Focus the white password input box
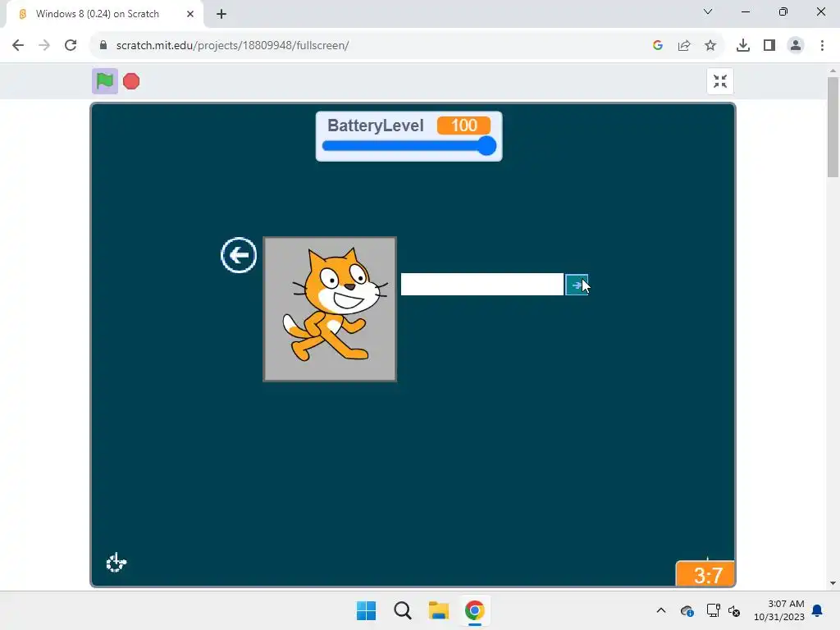This screenshot has height=630, width=840. [x=482, y=284]
